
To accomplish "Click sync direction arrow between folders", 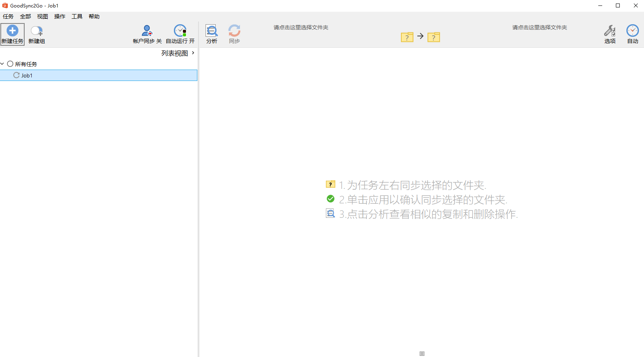I will click(420, 36).
